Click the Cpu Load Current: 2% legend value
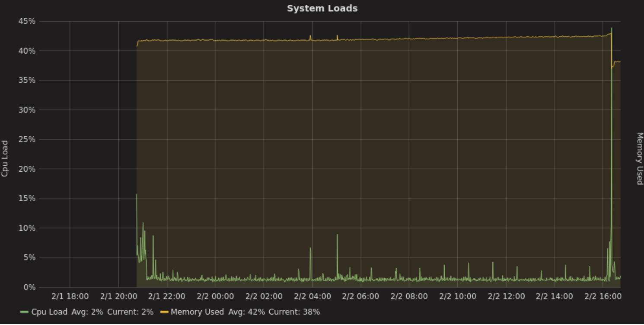The height and width of the screenshot is (325, 644). coord(130,312)
